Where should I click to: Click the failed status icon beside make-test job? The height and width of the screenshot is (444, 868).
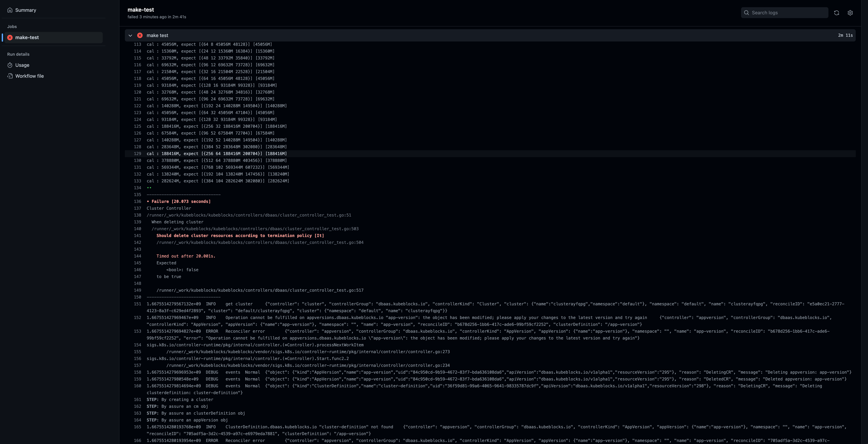coord(10,37)
